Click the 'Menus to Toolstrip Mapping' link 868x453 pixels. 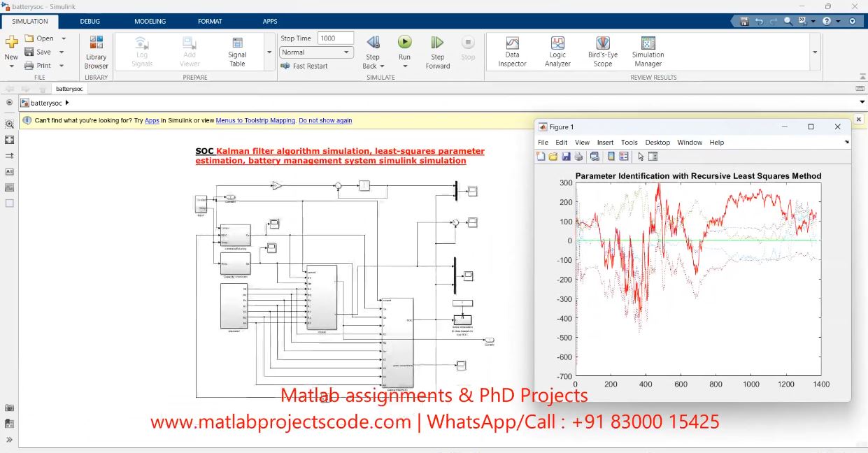(x=255, y=120)
